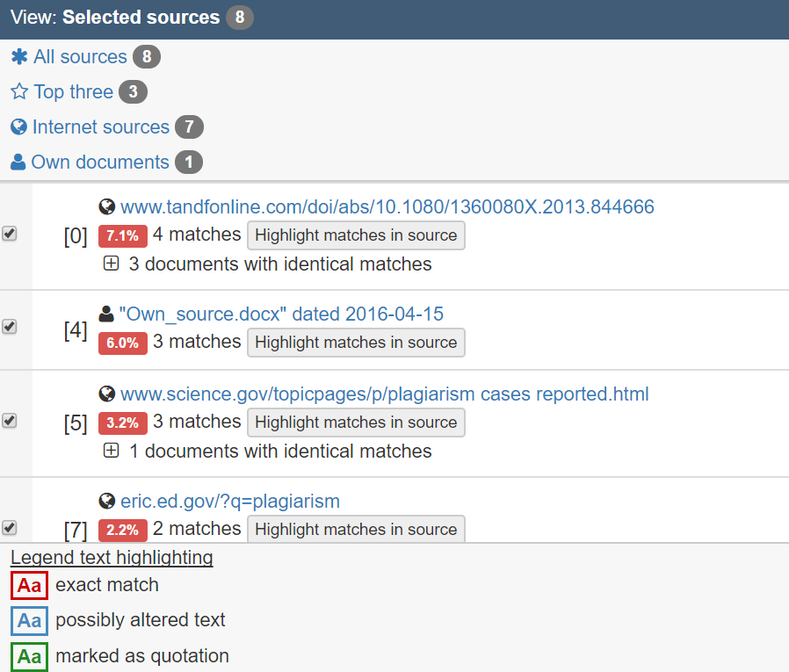Expand 3 documents with identical matches
Screen dimensions: 789x672
[112, 264]
